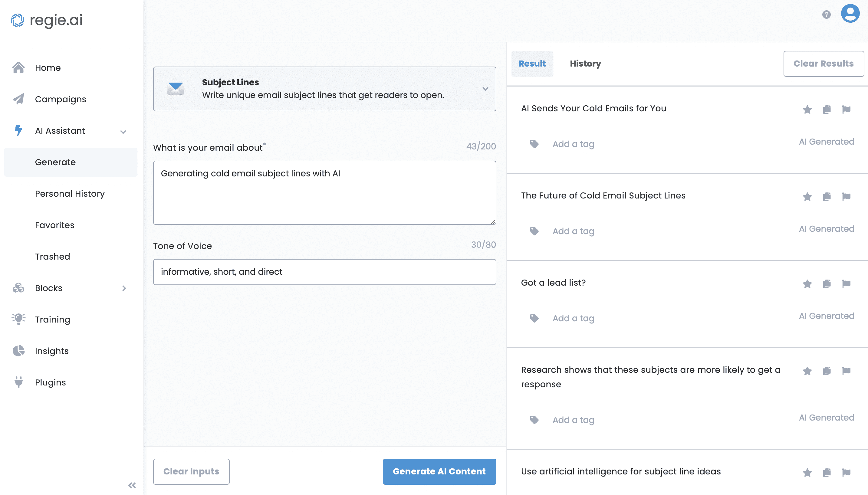Open Insights via the pie chart icon
The image size is (868, 495).
[18, 350]
